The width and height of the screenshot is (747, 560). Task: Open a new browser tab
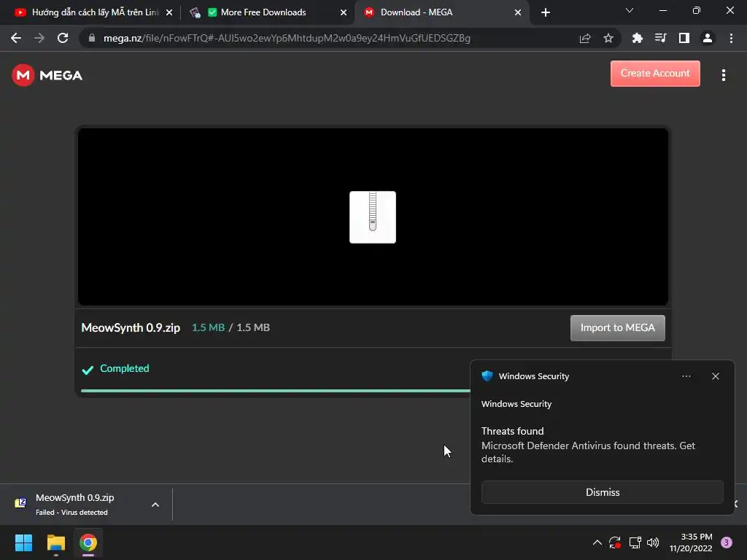coord(546,12)
